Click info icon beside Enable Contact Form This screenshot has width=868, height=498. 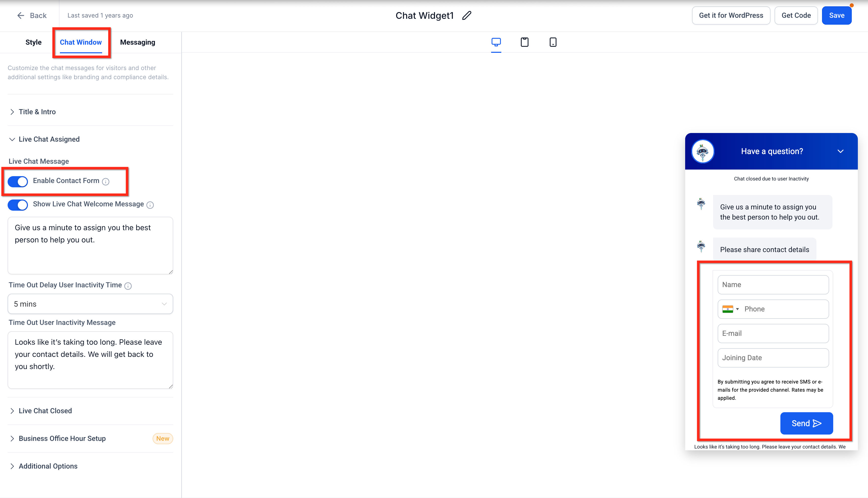pyautogui.click(x=106, y=182)
